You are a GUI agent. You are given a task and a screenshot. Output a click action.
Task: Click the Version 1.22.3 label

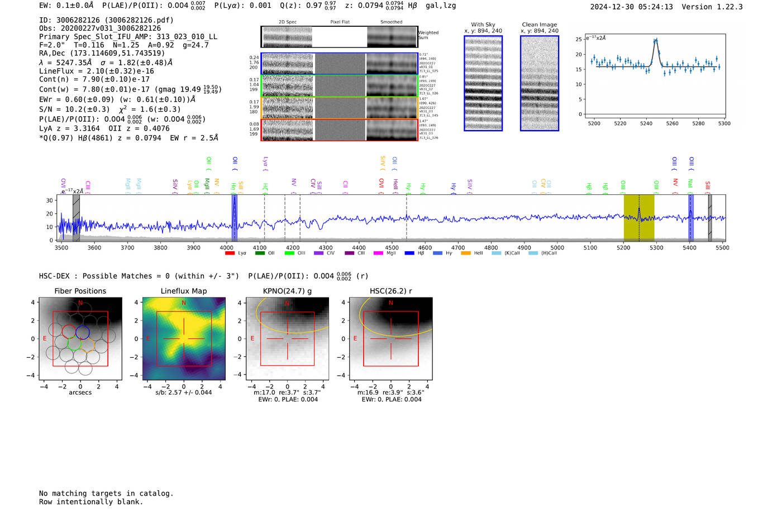tap(712, 7)
